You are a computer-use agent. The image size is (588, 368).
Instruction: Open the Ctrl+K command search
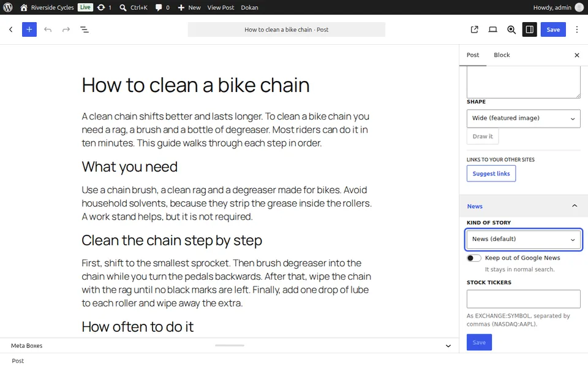[x=134, y=7]
